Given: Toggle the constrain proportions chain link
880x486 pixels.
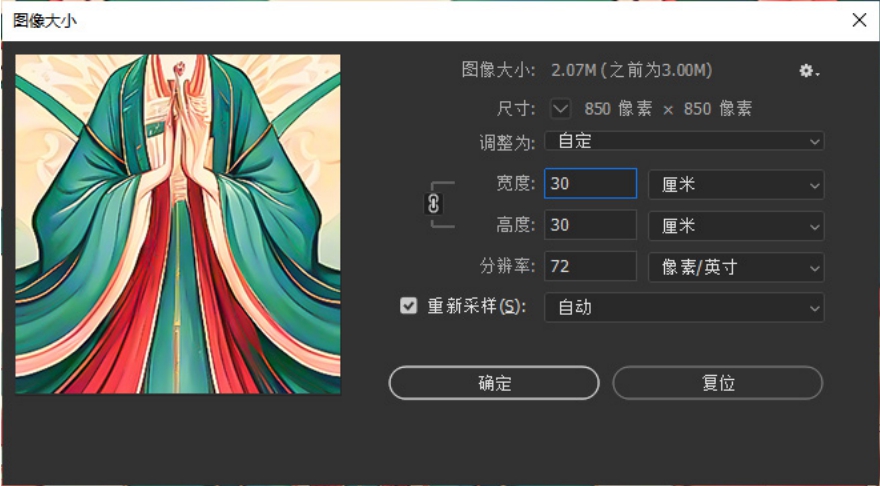Looking at the screenshot, I should click(433, 204).
